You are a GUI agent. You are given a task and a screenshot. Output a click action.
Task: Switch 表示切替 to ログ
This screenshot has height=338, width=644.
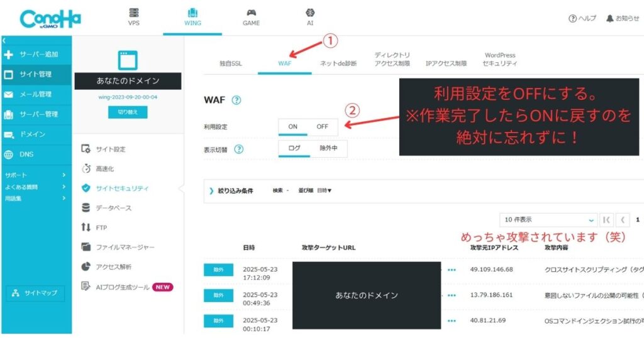(x=294, y=148)
